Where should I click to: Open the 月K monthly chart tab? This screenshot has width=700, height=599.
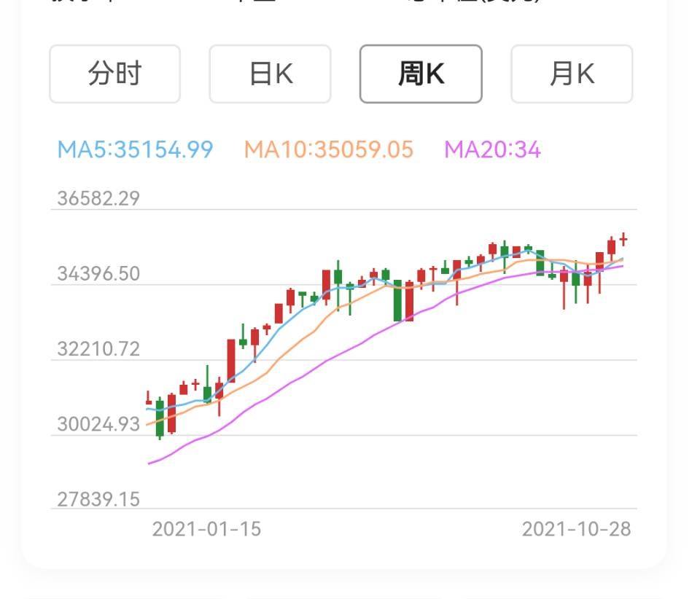click(572, 74)
